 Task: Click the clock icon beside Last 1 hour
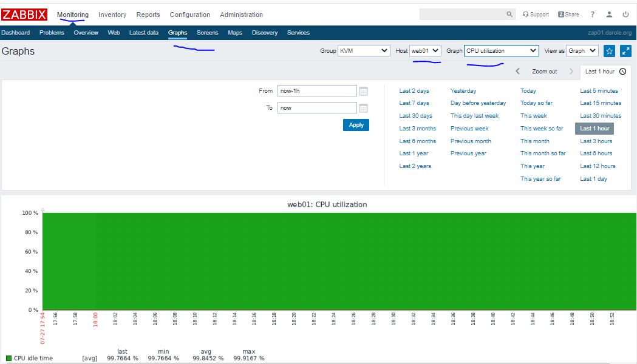coord(623,72)
